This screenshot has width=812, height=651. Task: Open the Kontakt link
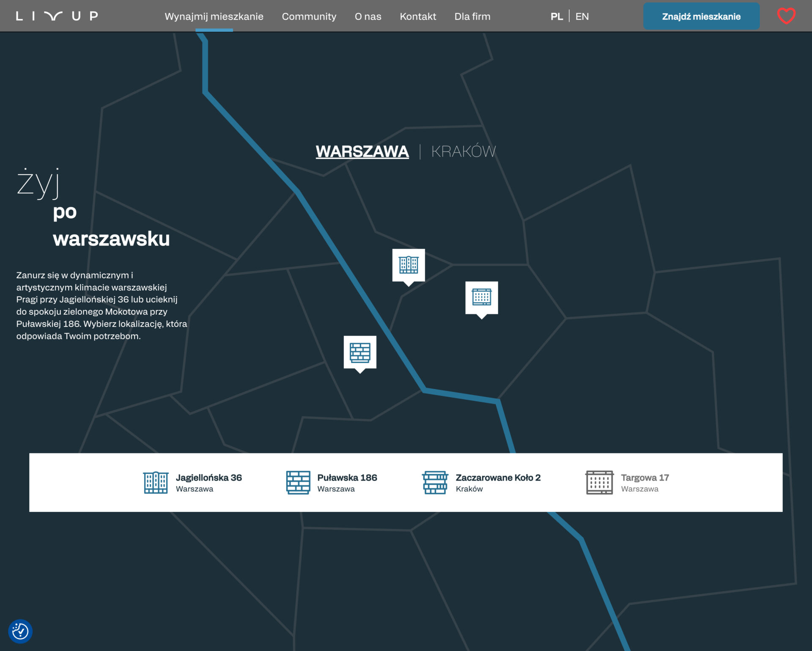click(418, 16)
